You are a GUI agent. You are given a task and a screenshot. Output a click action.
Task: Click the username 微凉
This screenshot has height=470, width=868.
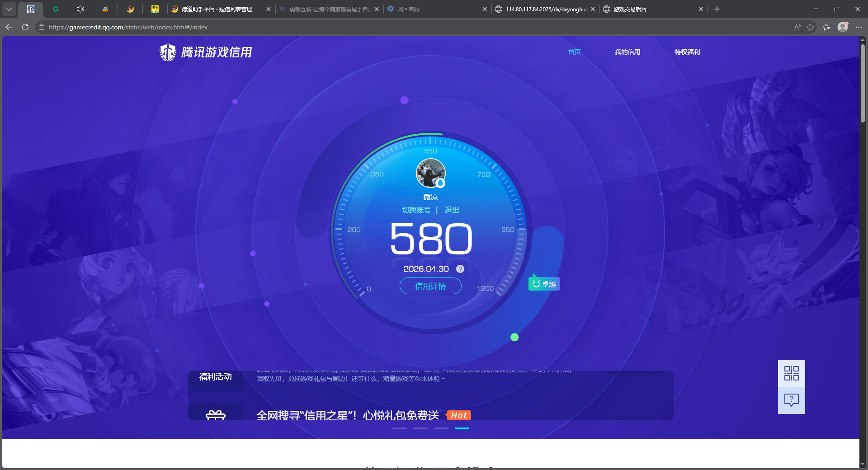click(x=430, y=197)
